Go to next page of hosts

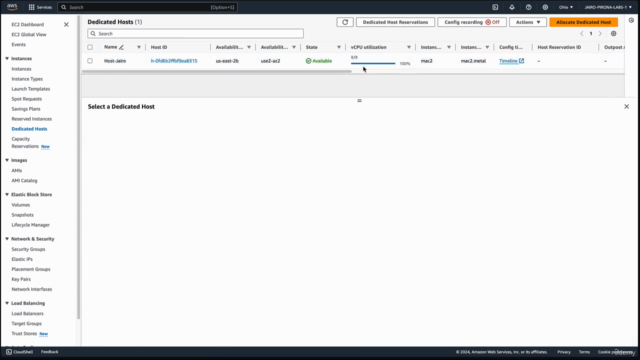coord(600,33)
